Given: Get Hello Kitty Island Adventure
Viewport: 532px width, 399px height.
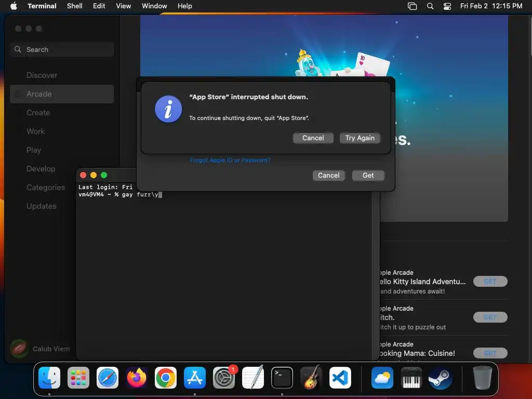Looking at the screenshot, I should click(x=490, y=281).
